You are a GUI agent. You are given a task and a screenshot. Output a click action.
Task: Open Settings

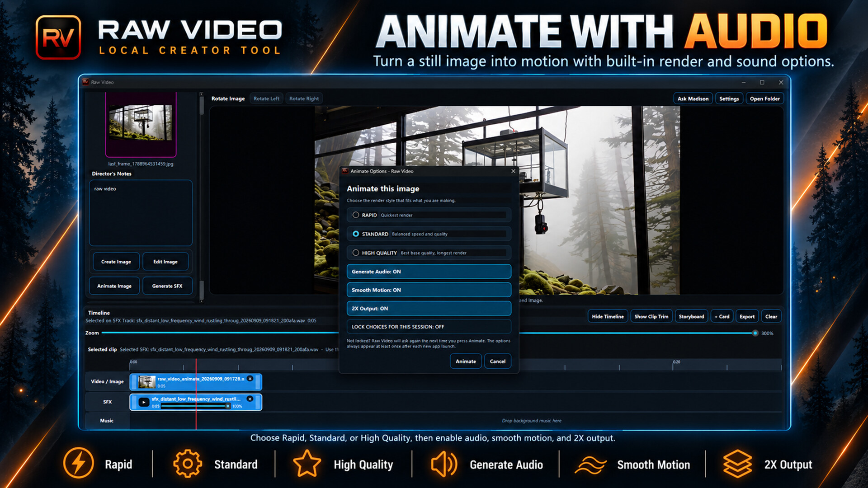tap(729, 99)
